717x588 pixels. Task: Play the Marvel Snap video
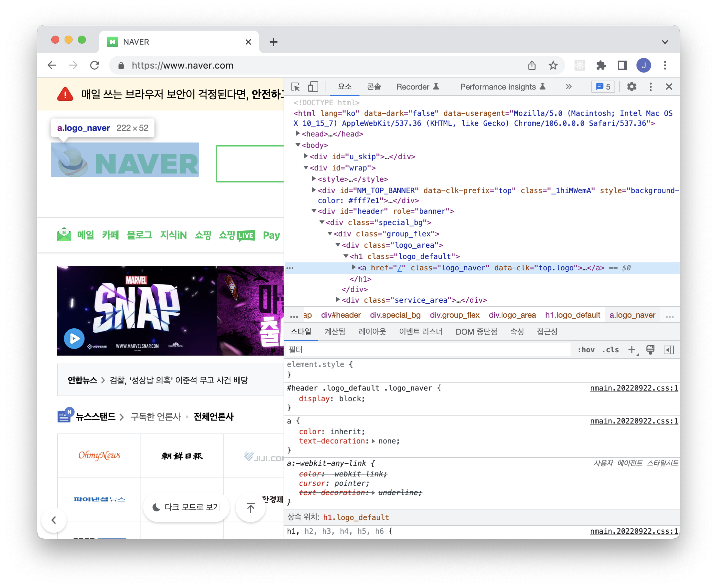(x=75, y=338)
